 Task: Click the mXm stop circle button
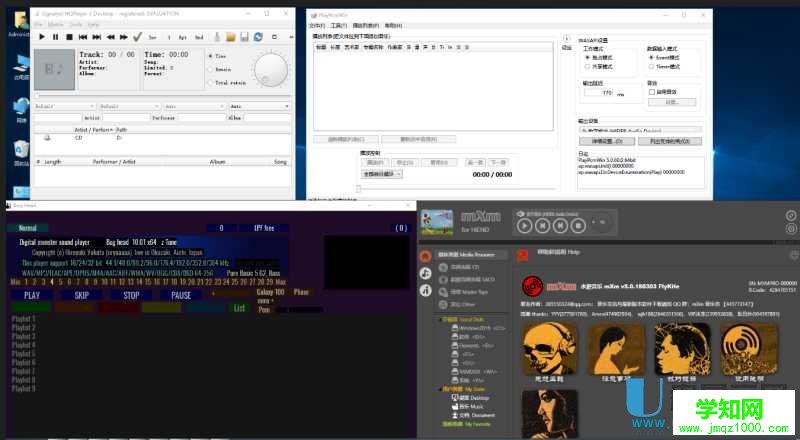tap(578, 225)
